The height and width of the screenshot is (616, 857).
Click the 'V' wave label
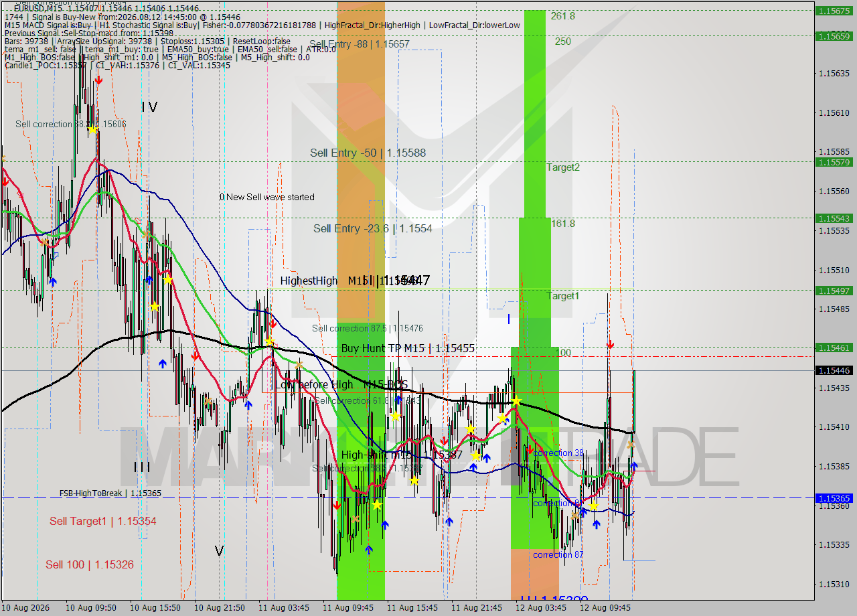tap(219, 551)
